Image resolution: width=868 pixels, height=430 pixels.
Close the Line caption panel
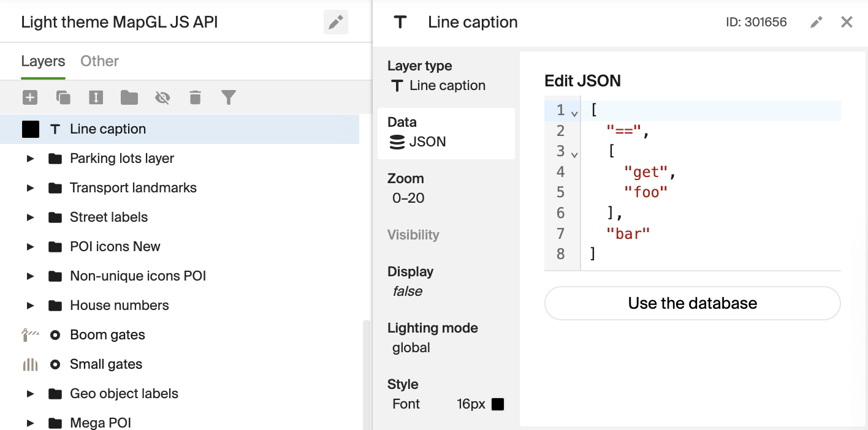click(x=847, y=23)
